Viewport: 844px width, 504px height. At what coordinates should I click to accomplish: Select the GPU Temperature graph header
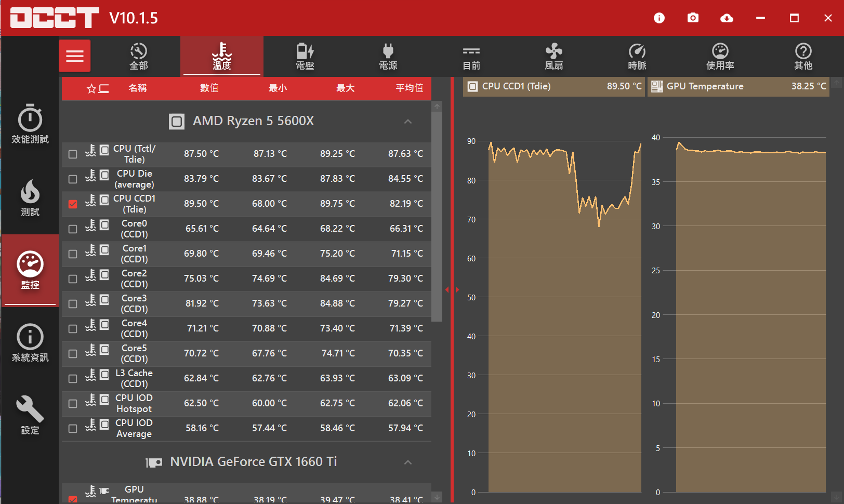click(738, 87)
